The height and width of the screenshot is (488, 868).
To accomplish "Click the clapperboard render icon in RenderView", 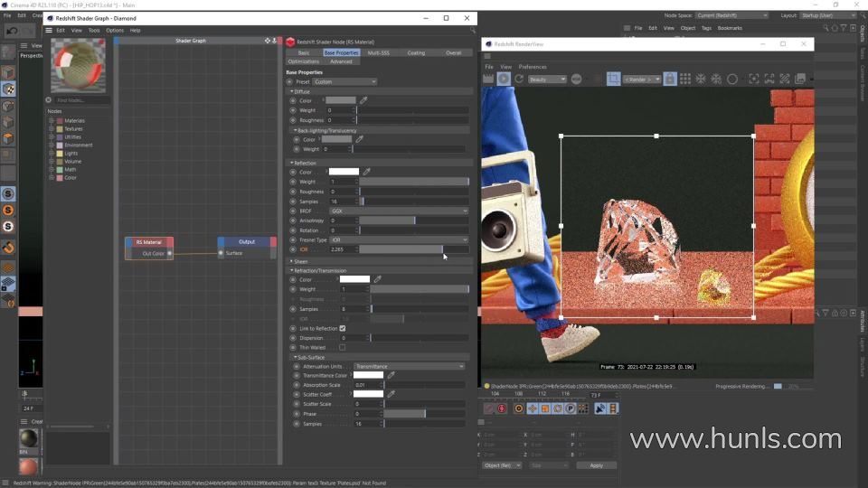I will tap(487, 80).
